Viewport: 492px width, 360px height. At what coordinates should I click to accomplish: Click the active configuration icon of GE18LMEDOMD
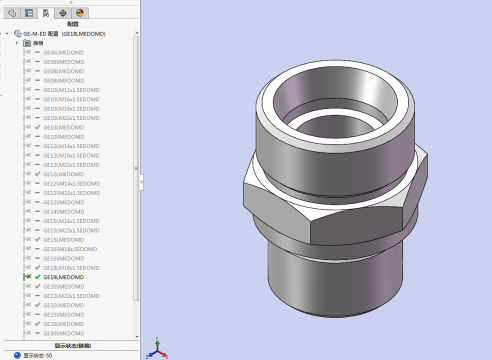(28, 277)
